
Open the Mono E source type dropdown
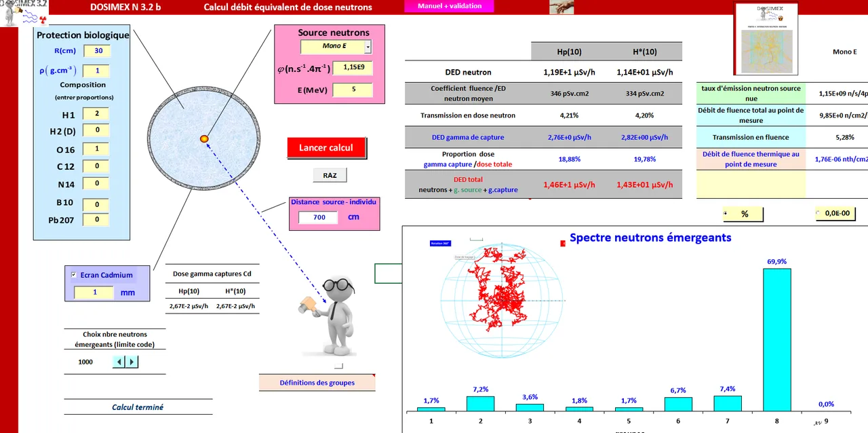(368, 46)
